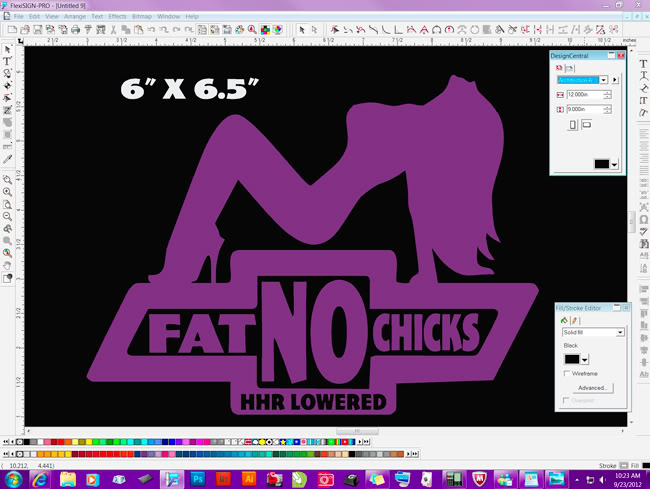Open the Edit menu
Screen dimensions: 650x489
(x=34, y=17)
